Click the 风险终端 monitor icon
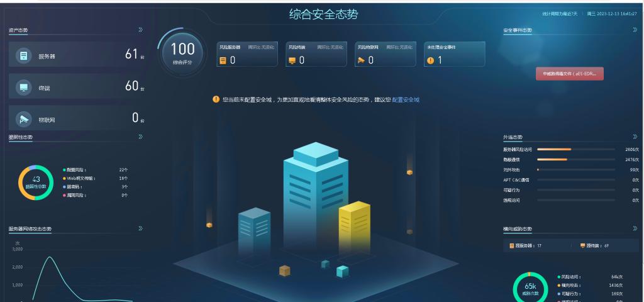The width and height of the screenshot is (644, 302). coord(291,60)
